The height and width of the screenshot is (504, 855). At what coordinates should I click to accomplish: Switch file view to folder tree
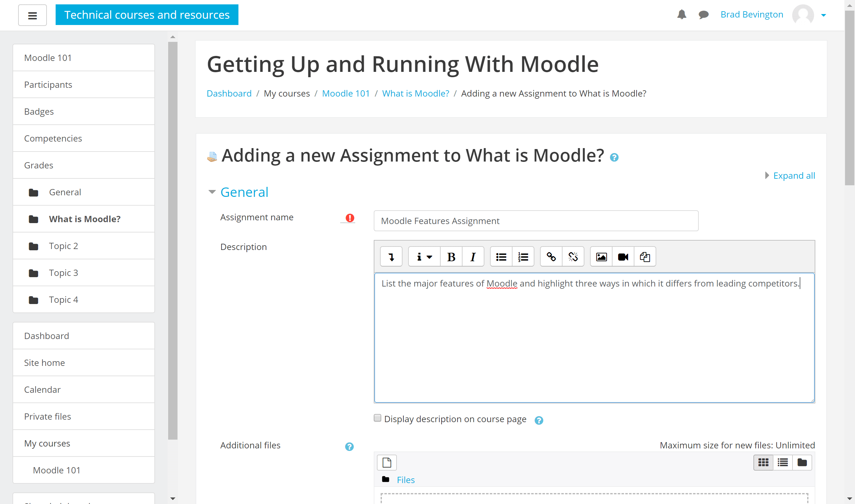point(802,462)
